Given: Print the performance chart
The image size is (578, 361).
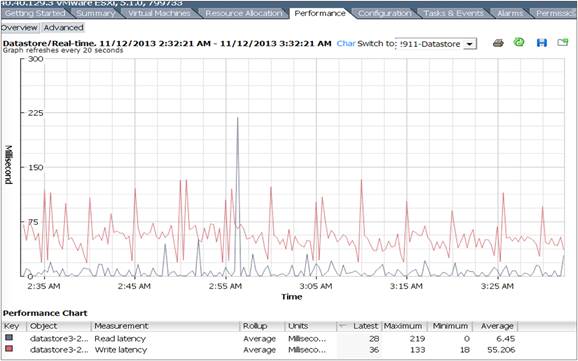Looking at the screenshot, I should coord(498,43).
